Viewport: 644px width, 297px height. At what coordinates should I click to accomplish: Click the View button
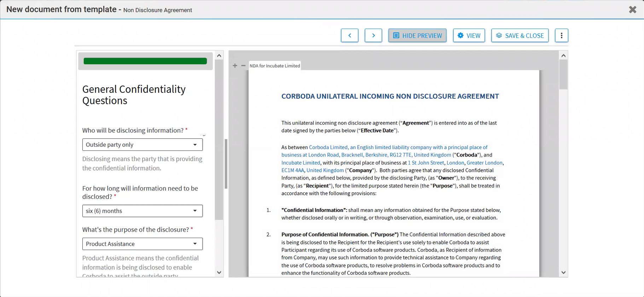(x=469, y=35)
